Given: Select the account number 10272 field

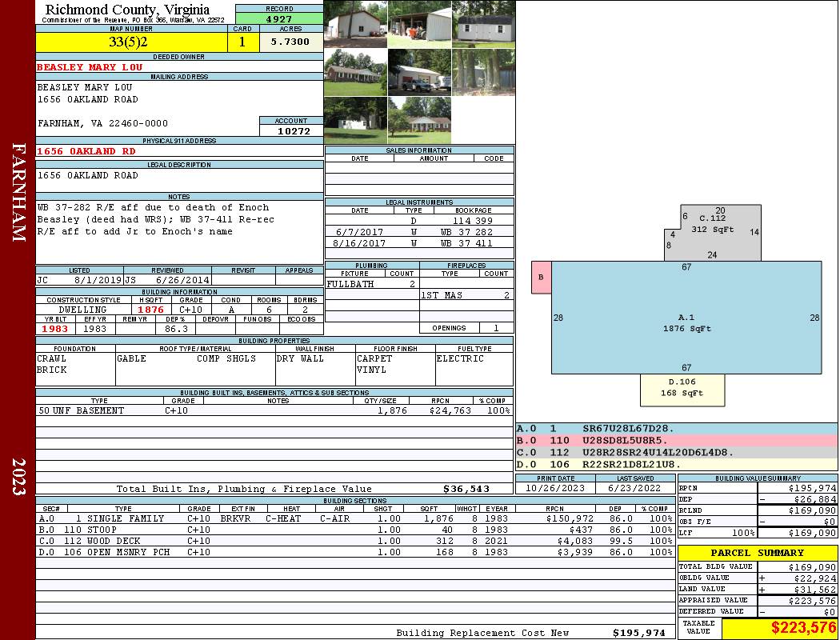Looking at the screenshot, I should point(291,130).
